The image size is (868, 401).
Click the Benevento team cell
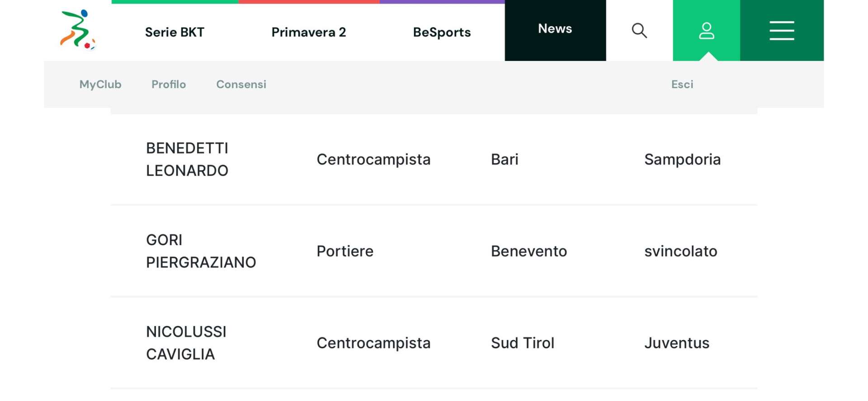pos(529,251)
